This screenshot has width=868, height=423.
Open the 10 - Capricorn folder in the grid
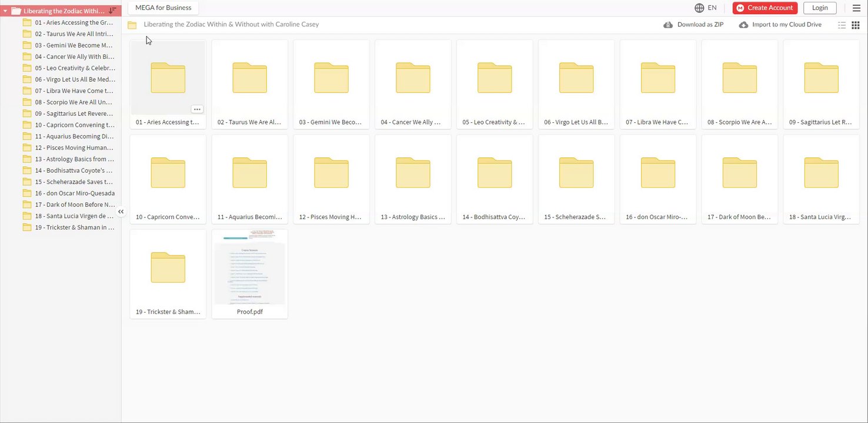pyautogui.click(x=168, y=179)
